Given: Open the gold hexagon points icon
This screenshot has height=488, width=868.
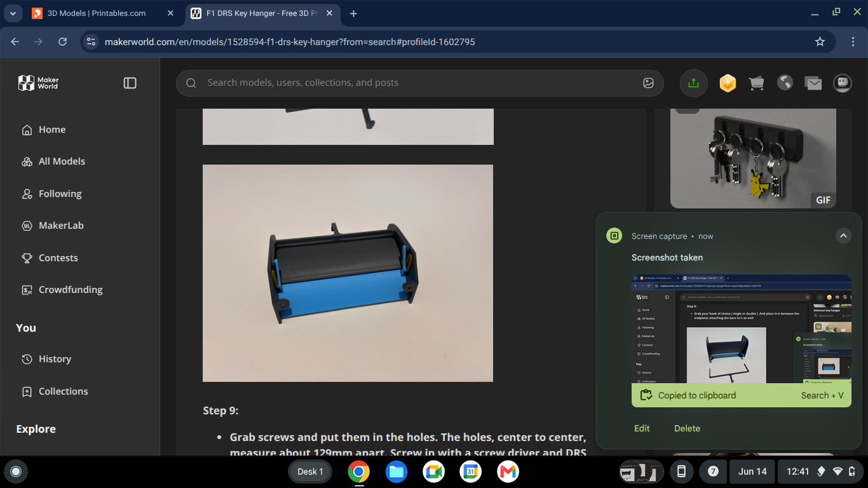Looking at the screenshot, I should pos(728,83).
